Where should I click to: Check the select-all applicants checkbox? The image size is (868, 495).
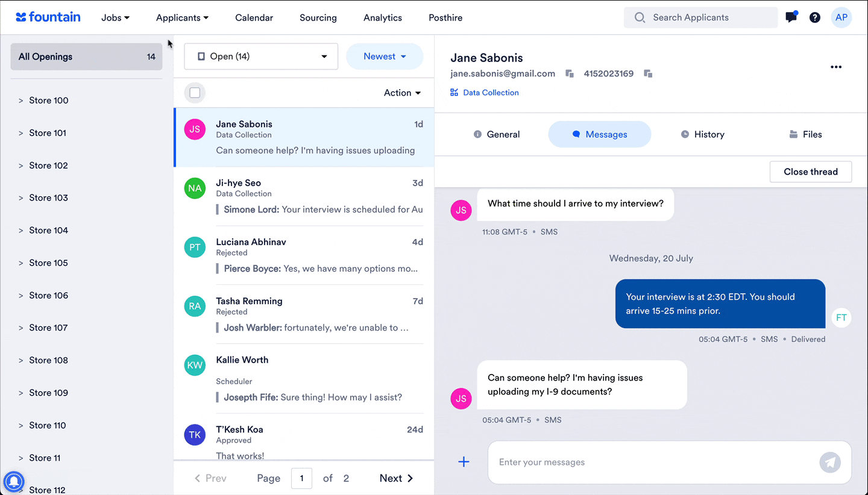click(195, 93)
